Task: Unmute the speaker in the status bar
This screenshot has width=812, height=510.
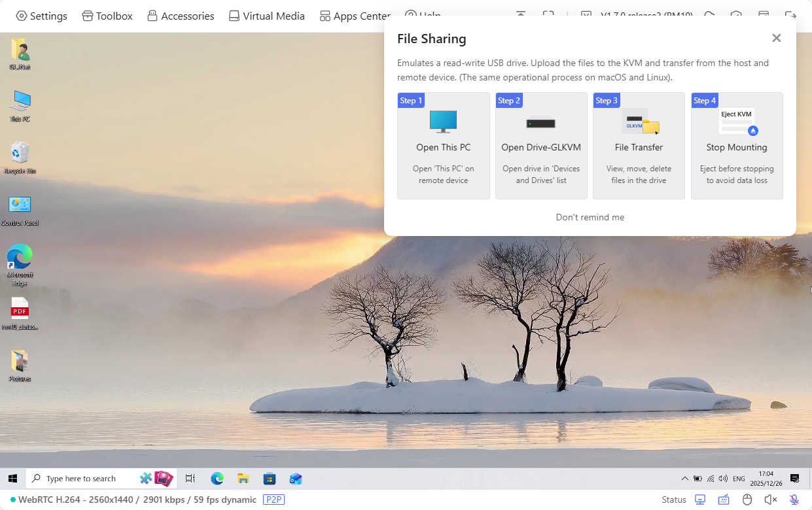Action: click(x=770, y=500)
